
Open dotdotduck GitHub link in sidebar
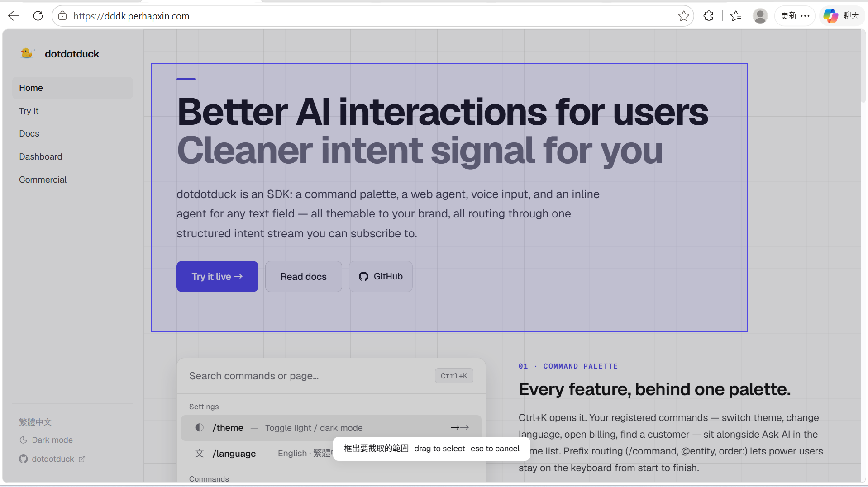point(52,459)
